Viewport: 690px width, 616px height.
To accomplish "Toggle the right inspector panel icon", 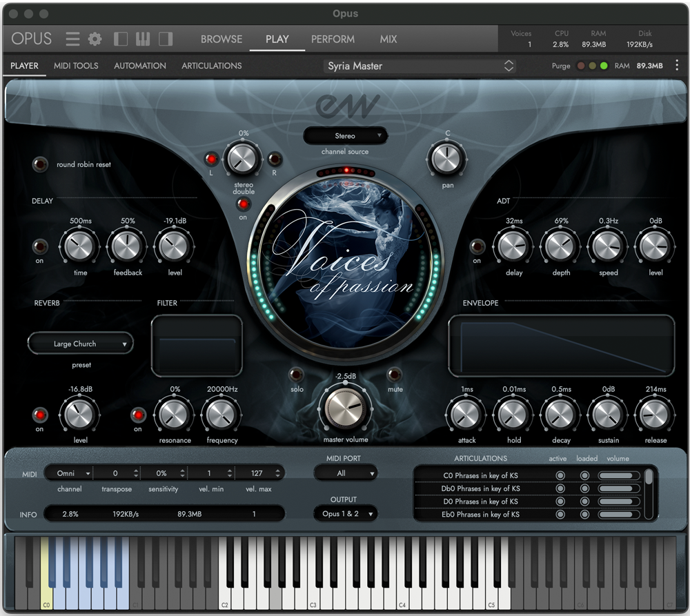I will pyautogui.click(x=166, y=39).
